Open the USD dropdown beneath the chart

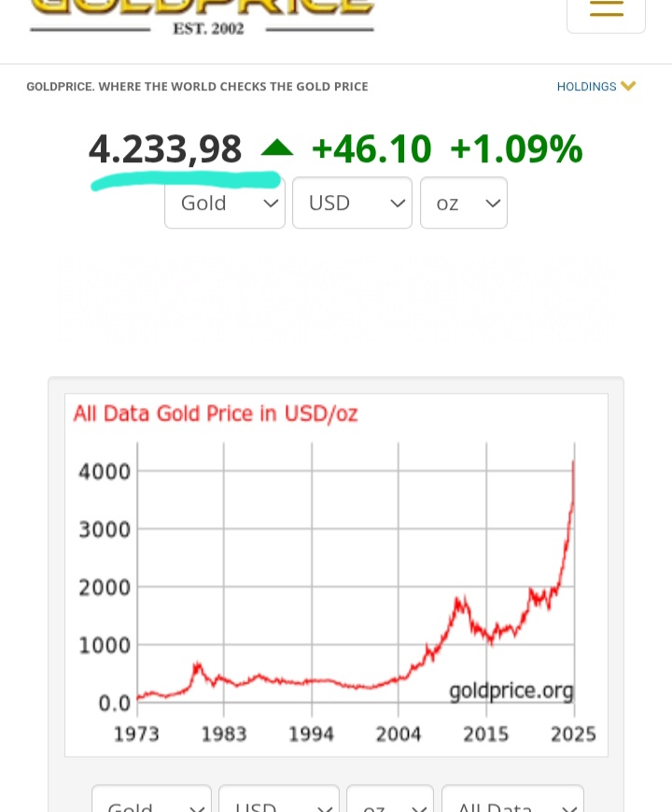click(x=278, y=803)
